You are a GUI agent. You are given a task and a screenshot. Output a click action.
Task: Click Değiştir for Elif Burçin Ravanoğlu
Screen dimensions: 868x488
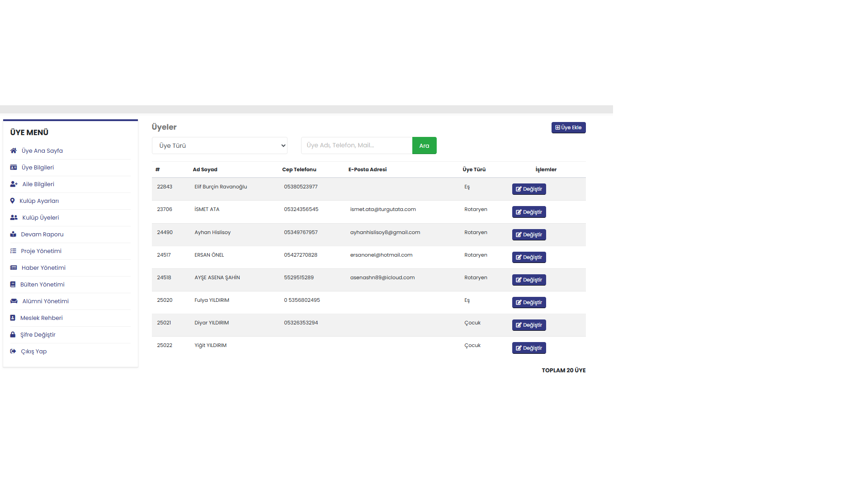point(528,189)
